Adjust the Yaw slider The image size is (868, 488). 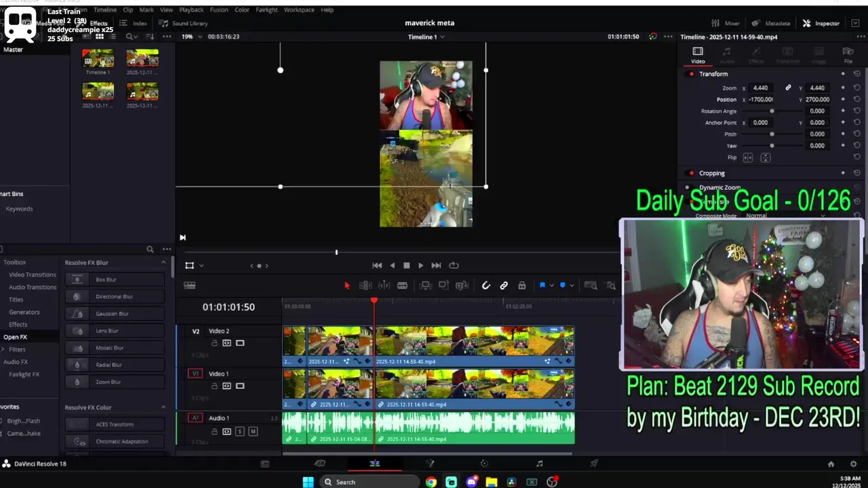(772, 146)
